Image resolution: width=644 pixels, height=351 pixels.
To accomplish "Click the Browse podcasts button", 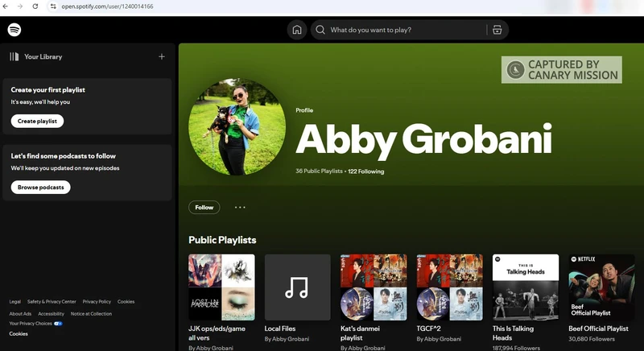I will [x=41, y=188].
